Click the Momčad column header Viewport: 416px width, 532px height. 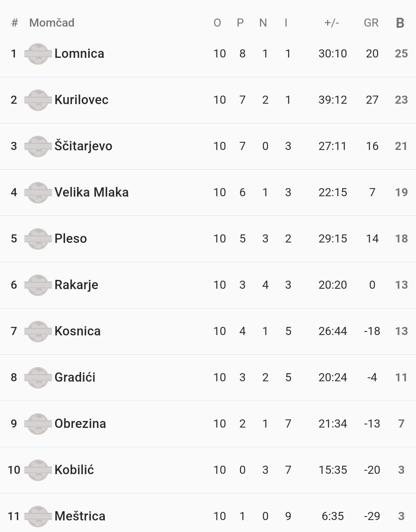click(52, 23)
